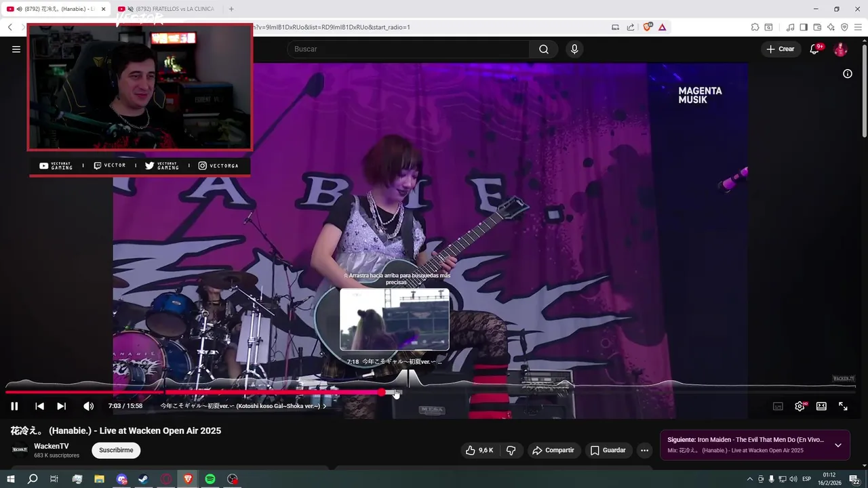The image size is (868, 488).
Task: Click the browser address bar URL
Action: tap(332, 27)
